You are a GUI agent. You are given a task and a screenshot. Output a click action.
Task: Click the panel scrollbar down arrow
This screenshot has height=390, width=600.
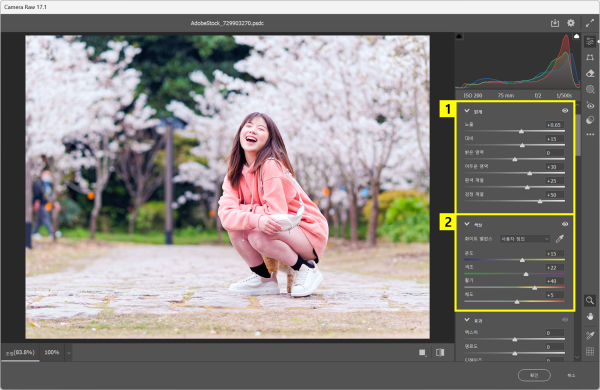(578, 357)
